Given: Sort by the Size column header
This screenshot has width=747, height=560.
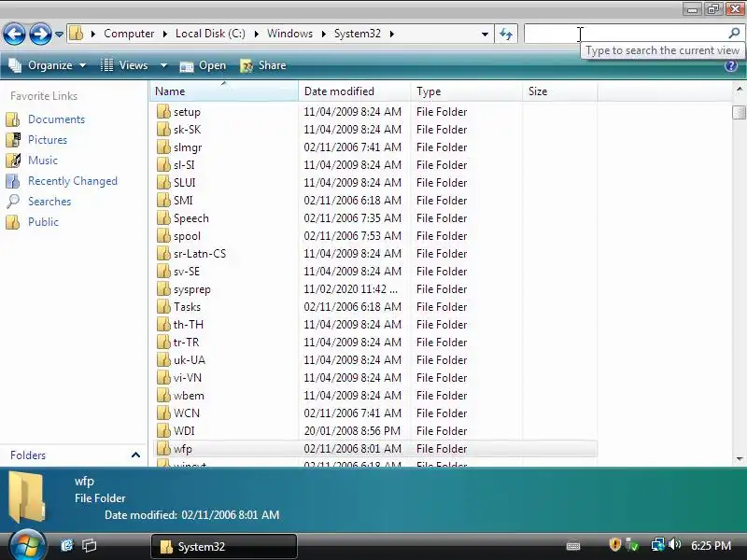Looking at the screenshot, I should pyautogui.click(x=559, y=91).
